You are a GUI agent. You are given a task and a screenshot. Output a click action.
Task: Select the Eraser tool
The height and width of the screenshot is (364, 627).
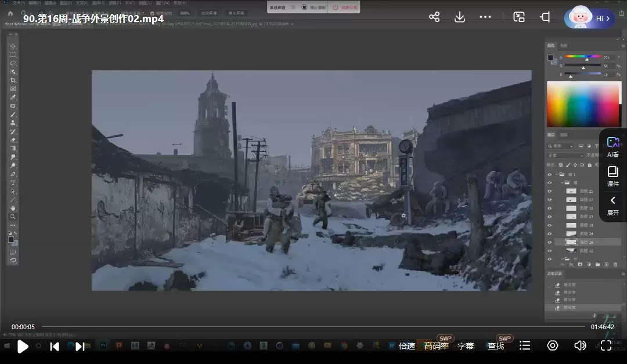(x=13, y=140)
